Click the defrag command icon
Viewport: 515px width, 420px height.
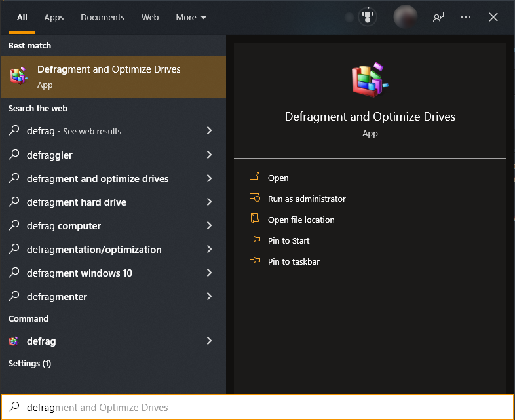point(14,341)
